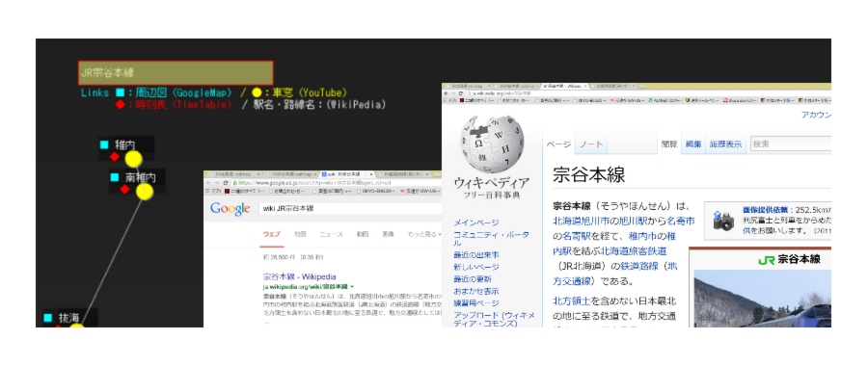This screenshot has width=868, height=366.
Task: Follow the 鉄道路線 article link
Action: coord(638,266)
